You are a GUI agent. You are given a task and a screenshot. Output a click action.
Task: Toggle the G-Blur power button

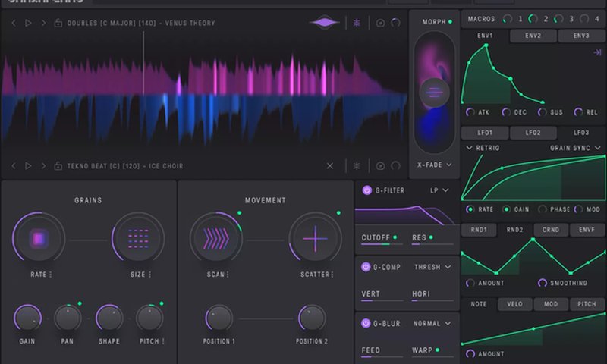click(367, 324)
